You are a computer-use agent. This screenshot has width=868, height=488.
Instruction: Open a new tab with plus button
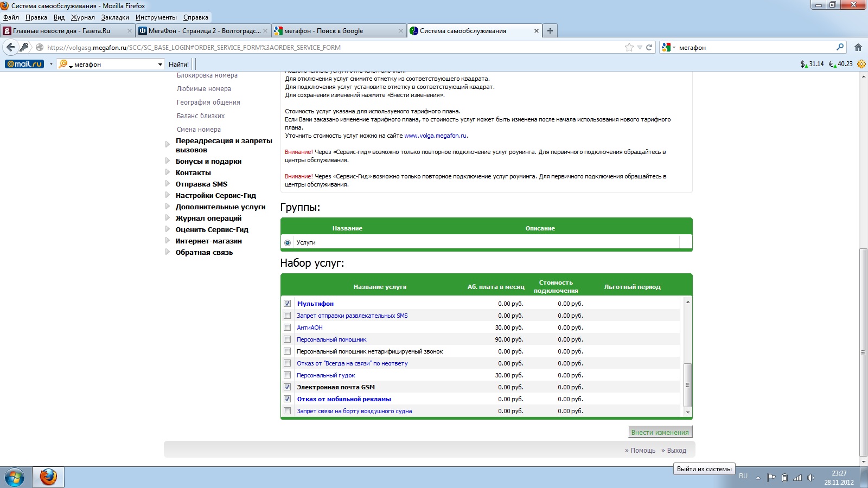[550, 31]
